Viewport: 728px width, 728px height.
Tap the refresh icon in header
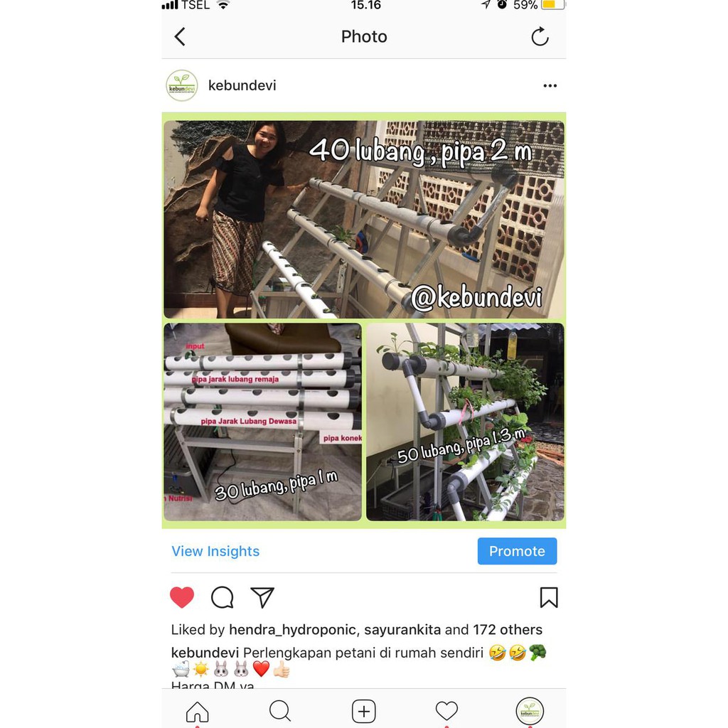coord(540,37)
